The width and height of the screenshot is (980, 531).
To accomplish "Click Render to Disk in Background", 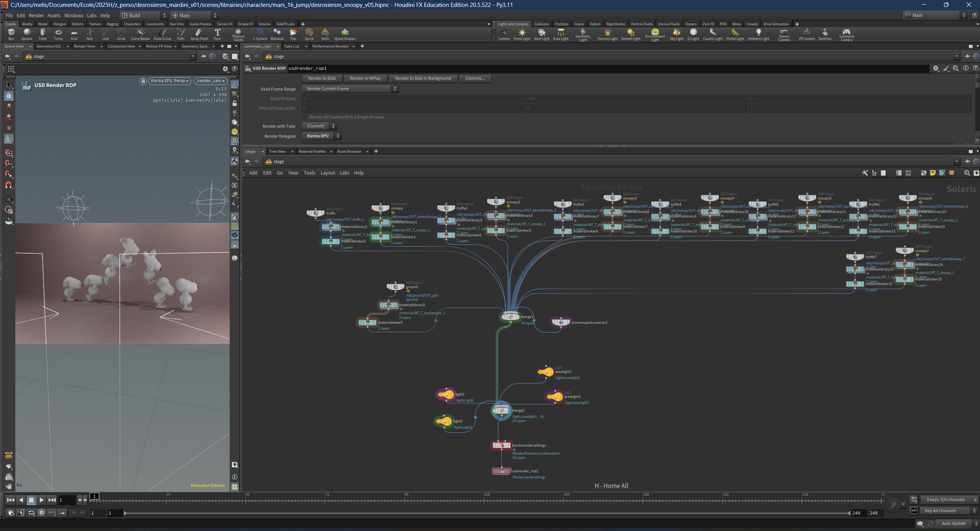I will coord(423,78).
